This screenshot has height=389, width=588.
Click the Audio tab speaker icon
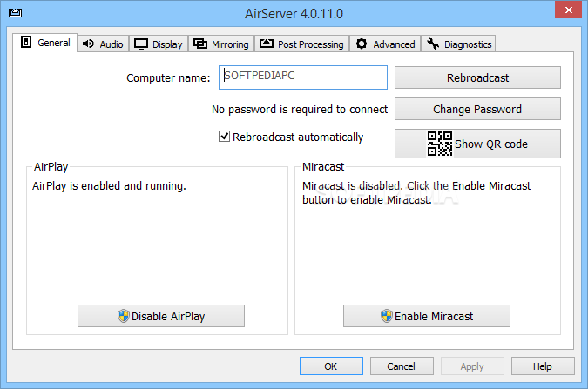[x=88, y=44]
